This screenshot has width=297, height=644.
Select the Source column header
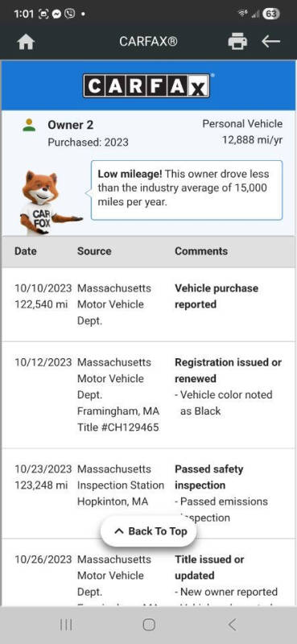click(94, 251)
